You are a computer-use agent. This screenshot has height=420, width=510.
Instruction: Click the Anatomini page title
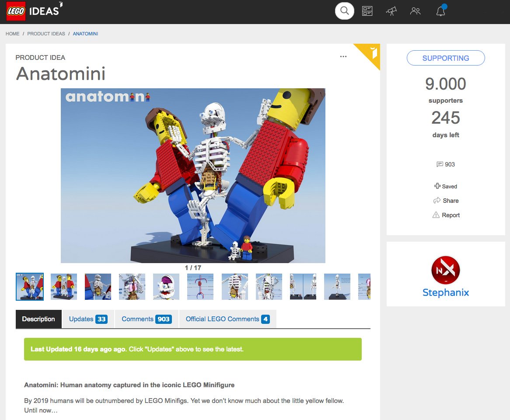click(61, 73)
